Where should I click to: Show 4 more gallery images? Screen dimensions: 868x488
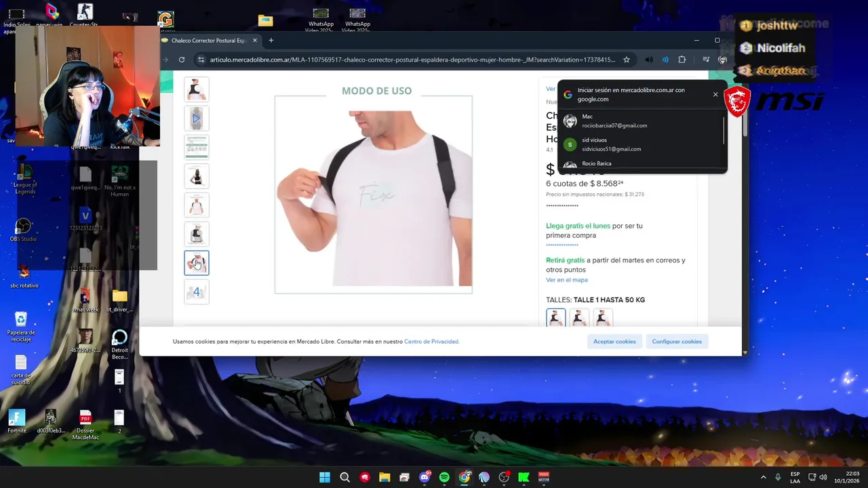pos(197,292)
